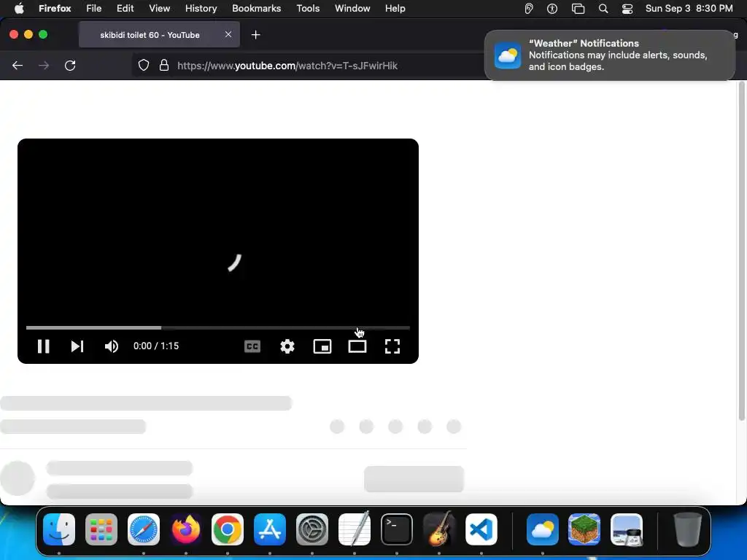
Task: Close the skibidi toilet 60 tab
Action: pyautogui.click(x=228, y=34)
